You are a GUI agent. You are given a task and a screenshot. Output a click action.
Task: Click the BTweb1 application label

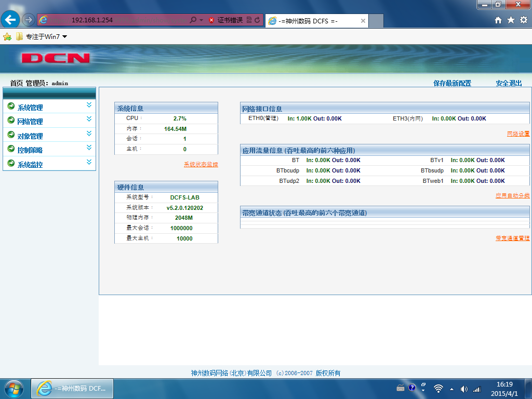(x=433, y=181)
